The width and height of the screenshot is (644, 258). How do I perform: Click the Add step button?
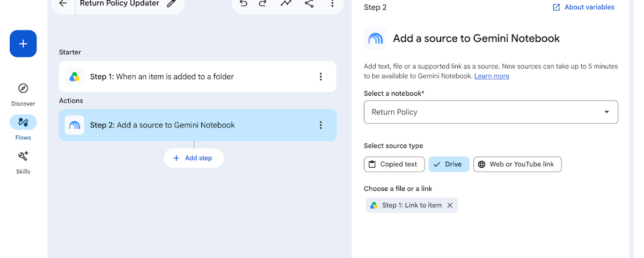193,158
